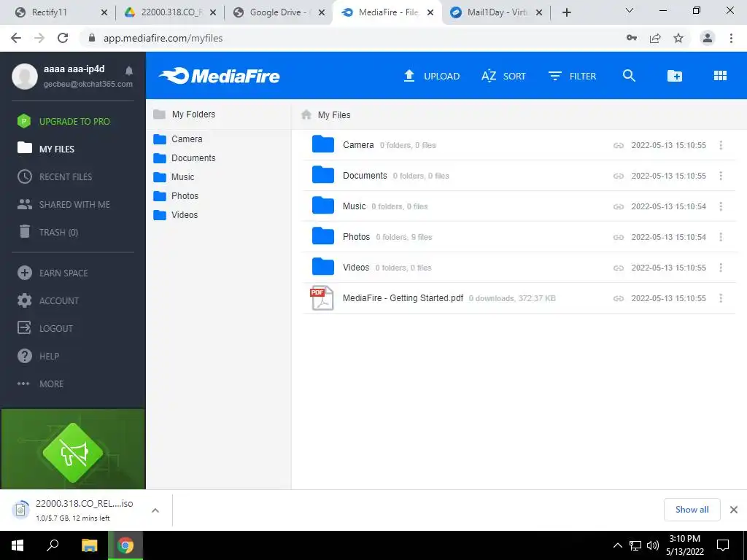The width and height of the screenshot is (747, 560).
Task: Open options menu for Documents row
Action: coord(721,175)
